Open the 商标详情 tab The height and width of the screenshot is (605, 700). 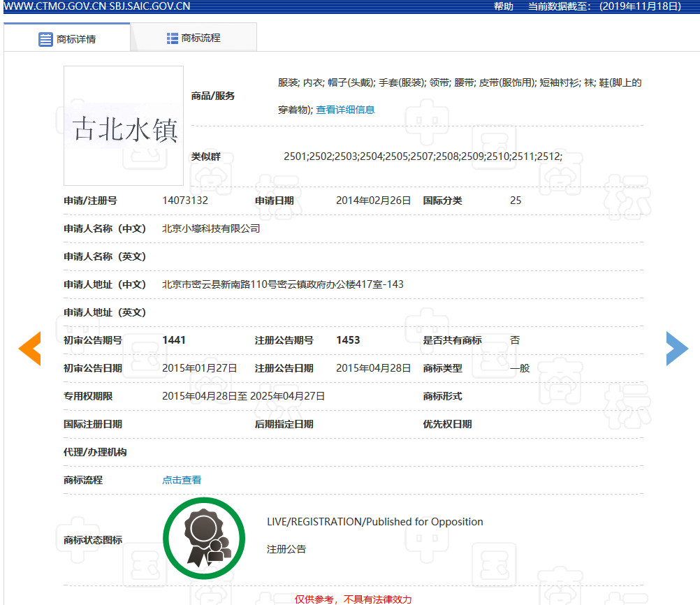(67, 38)
